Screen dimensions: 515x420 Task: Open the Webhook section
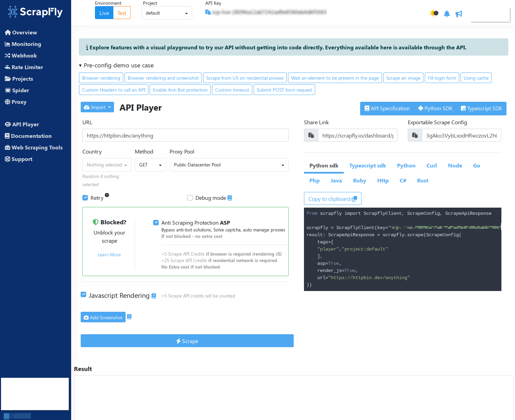21,55
